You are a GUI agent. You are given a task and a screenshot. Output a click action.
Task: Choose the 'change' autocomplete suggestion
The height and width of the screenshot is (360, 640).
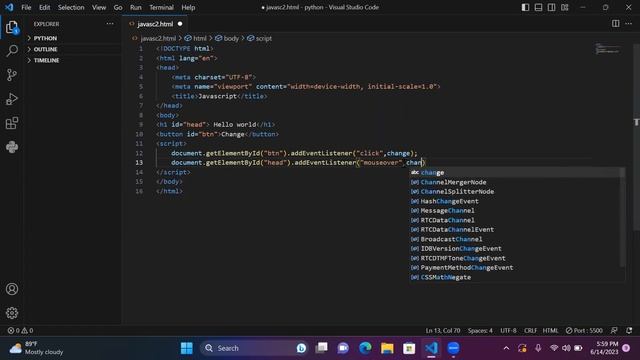(x=517, y=173)
